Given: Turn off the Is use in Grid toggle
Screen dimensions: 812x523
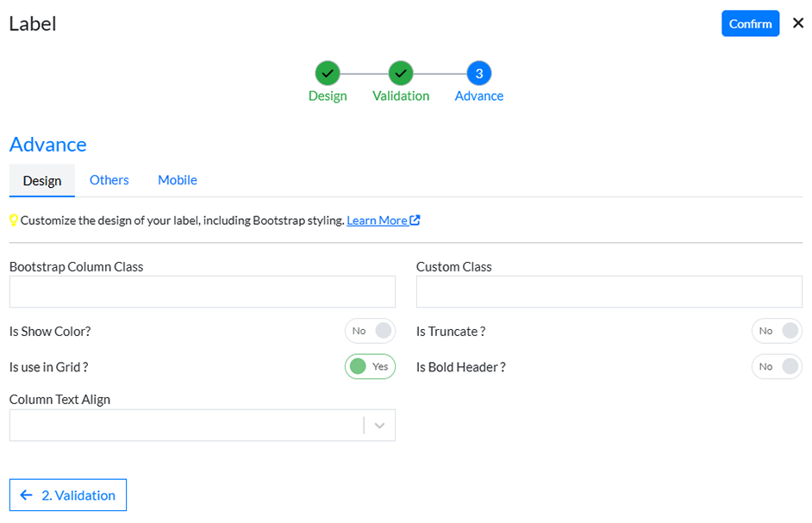Looking at the screenshot, I should coord(370,367).
